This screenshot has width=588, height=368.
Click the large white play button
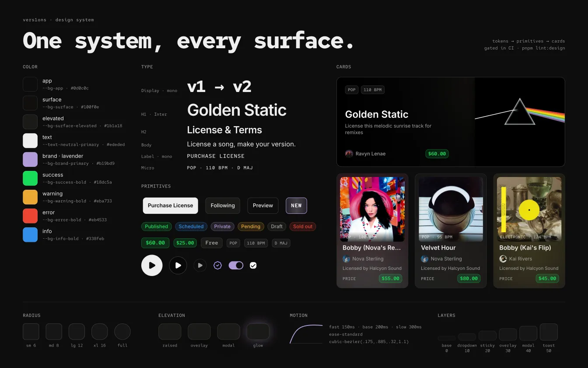152,265
